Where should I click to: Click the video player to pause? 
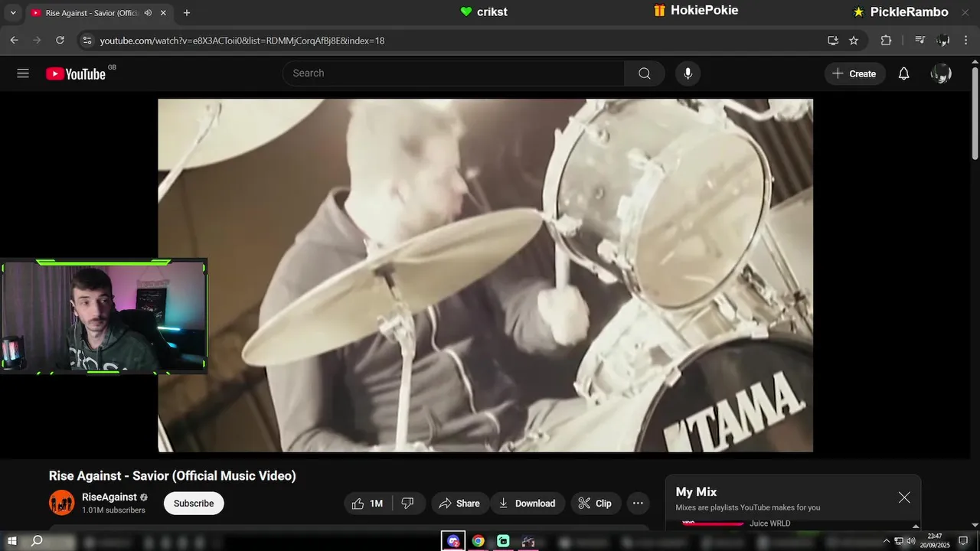pos(485,275)
